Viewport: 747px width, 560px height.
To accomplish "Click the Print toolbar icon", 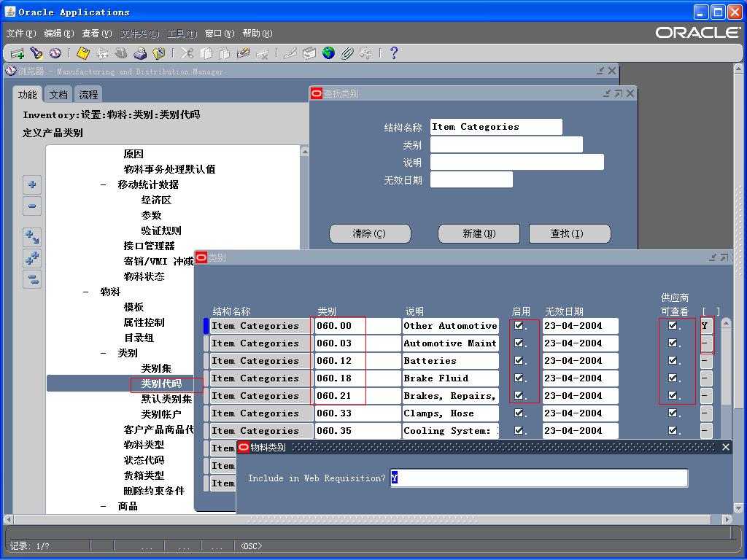I will (139, 53).
